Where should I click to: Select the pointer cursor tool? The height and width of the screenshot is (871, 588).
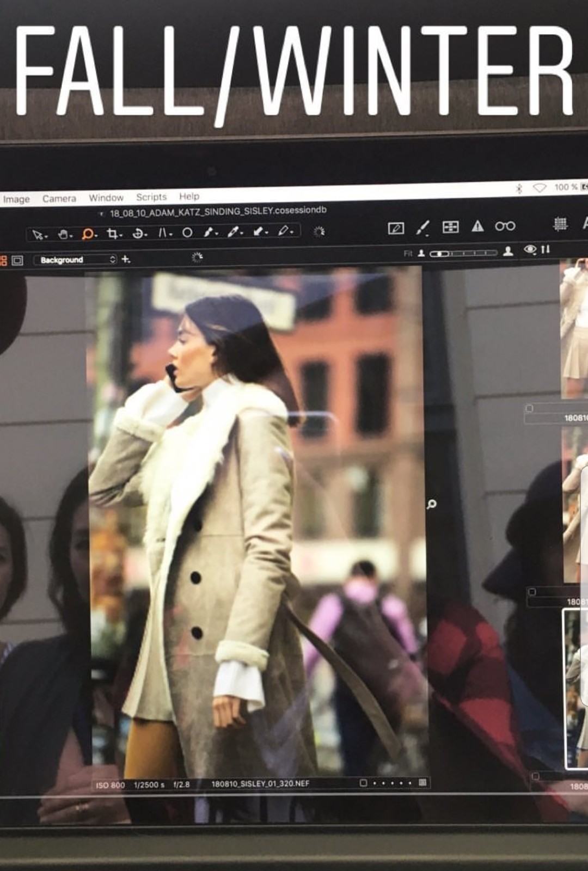click(x=37, y=235)
